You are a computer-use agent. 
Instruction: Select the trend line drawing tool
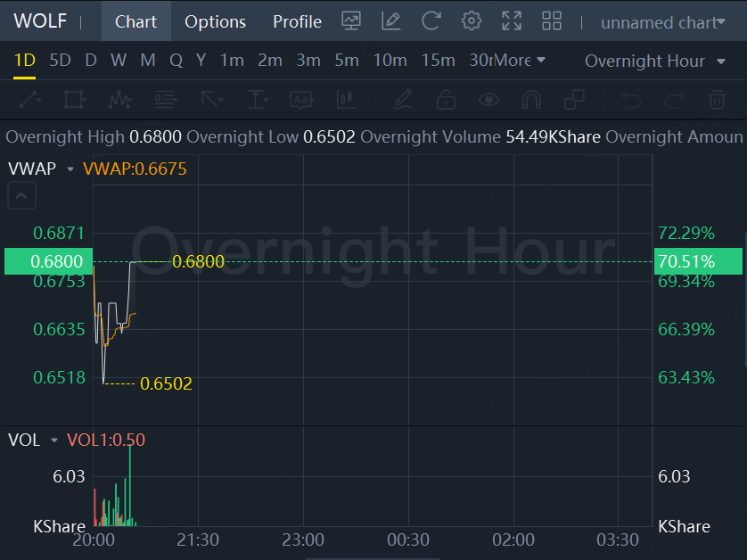[x=30, y=100]
